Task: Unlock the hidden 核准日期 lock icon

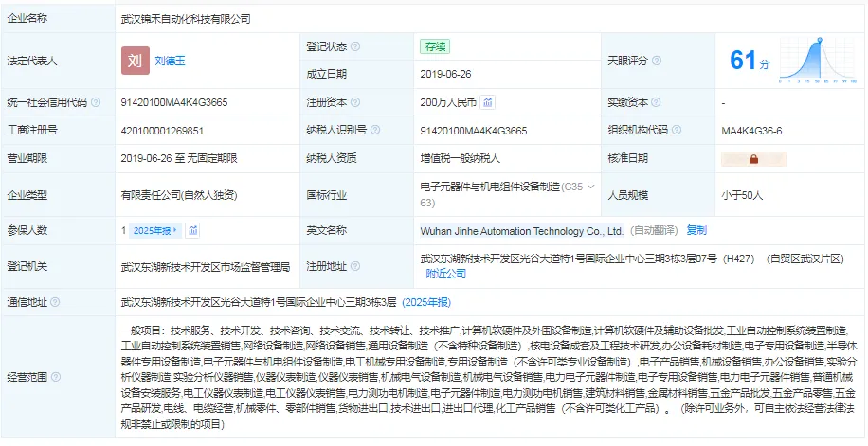Action: pos(753,159)
